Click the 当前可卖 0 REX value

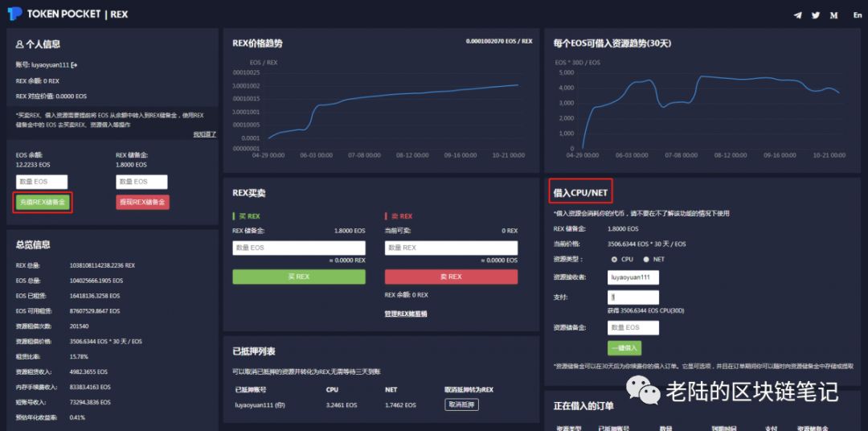[510, 231]
